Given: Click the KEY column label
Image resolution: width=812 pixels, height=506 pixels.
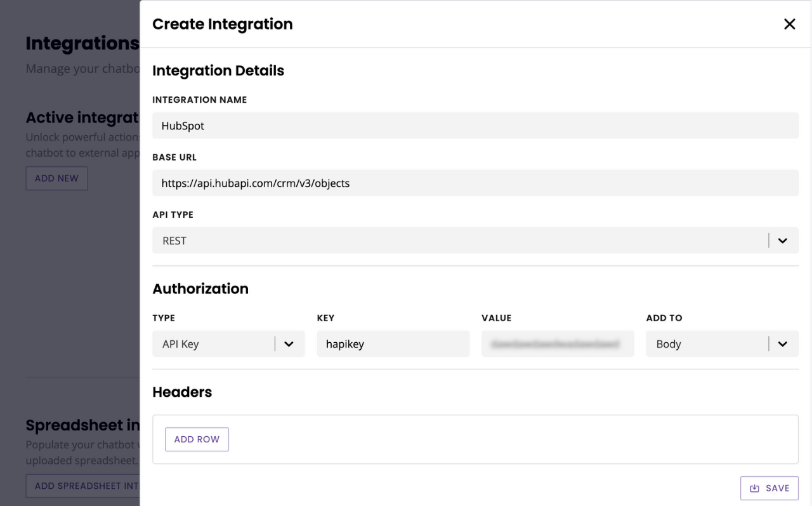Looking at the screenshot, I should (x=325, y=318).
